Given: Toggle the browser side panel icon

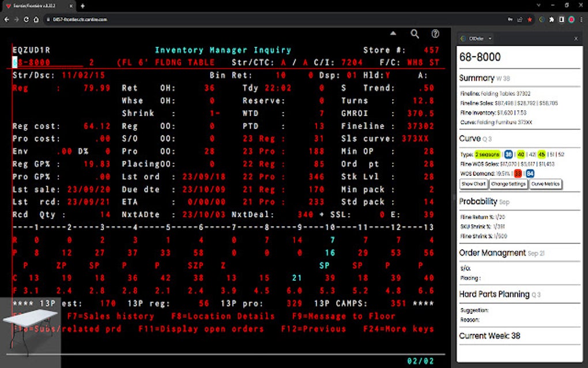Looking at the screenshot, I should [x=561, y=19].
